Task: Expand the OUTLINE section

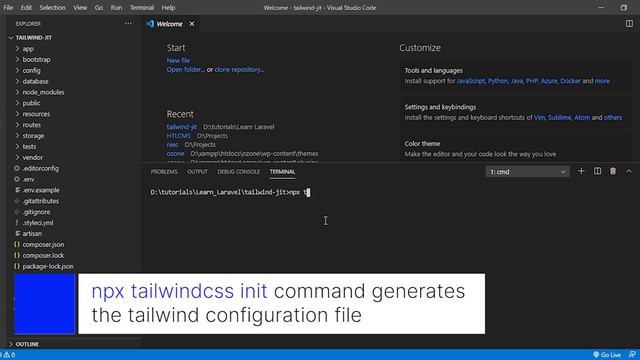Action: [x=27, y=344]
